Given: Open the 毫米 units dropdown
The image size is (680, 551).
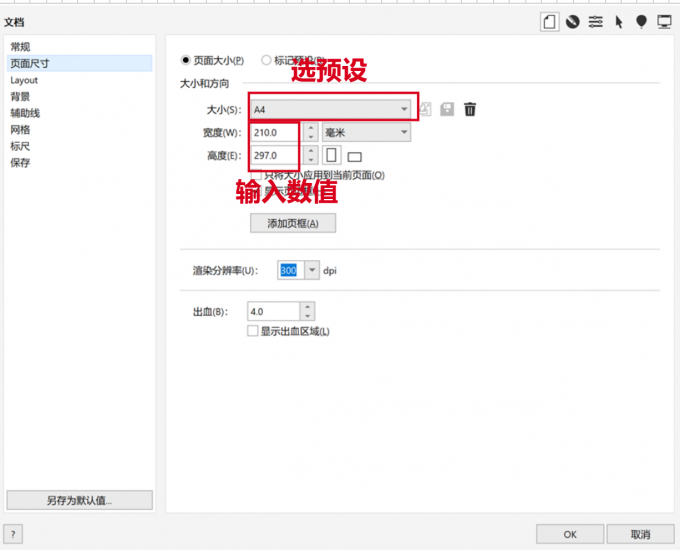Looking at the screenshot, I should 366,132.
